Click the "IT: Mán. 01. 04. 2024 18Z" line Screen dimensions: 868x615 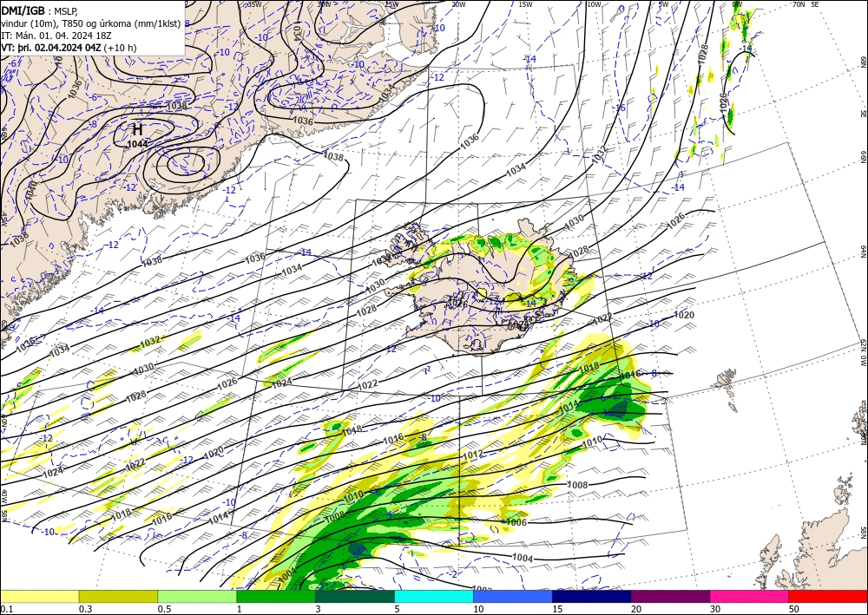(56, 36)
